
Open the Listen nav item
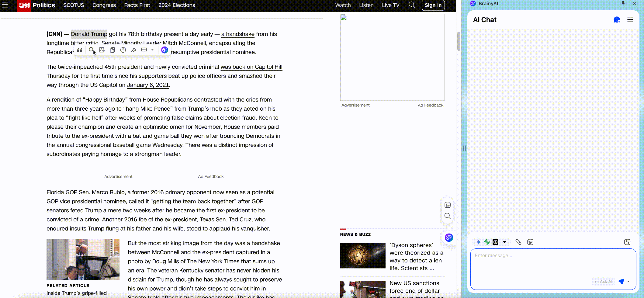pyautogui.click(x=366, y=5)
